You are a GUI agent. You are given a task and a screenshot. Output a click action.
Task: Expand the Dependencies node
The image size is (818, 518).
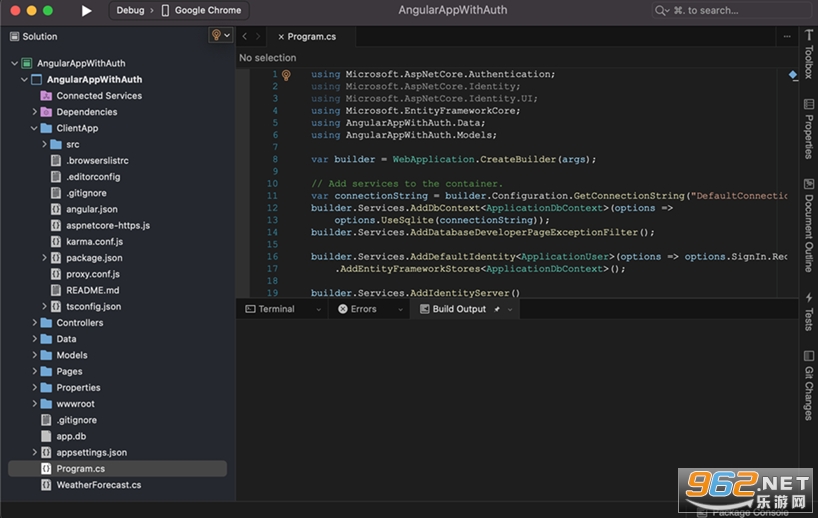click(34, 112)
